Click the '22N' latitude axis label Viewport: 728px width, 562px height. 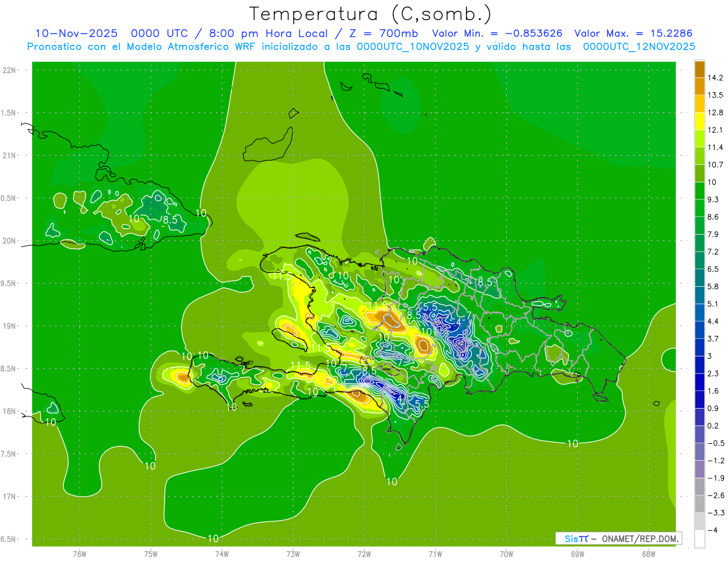point(9,70)
